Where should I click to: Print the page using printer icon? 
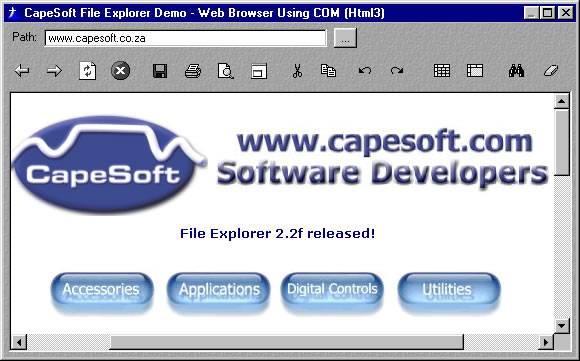(x=193, y=71)
